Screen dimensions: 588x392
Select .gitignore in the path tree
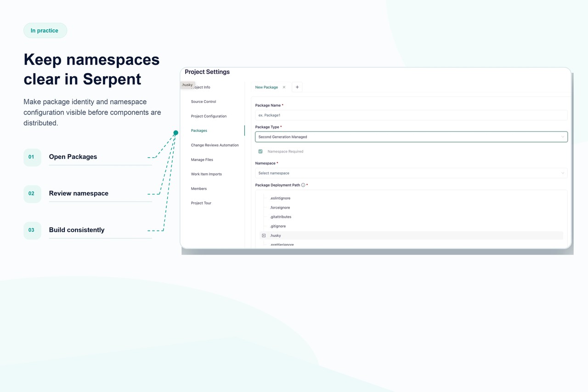(x=277, y=226)
